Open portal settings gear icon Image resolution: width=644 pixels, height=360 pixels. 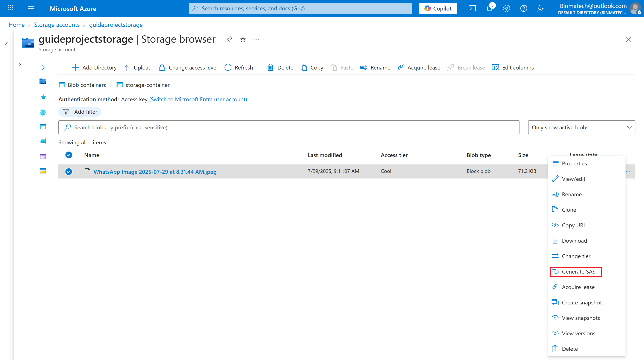(x=506, y=9)
